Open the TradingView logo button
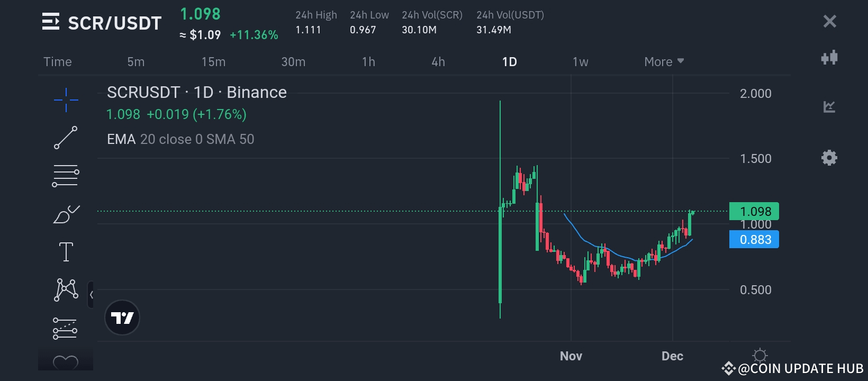868x381 pixels. (x=122, y=317)
